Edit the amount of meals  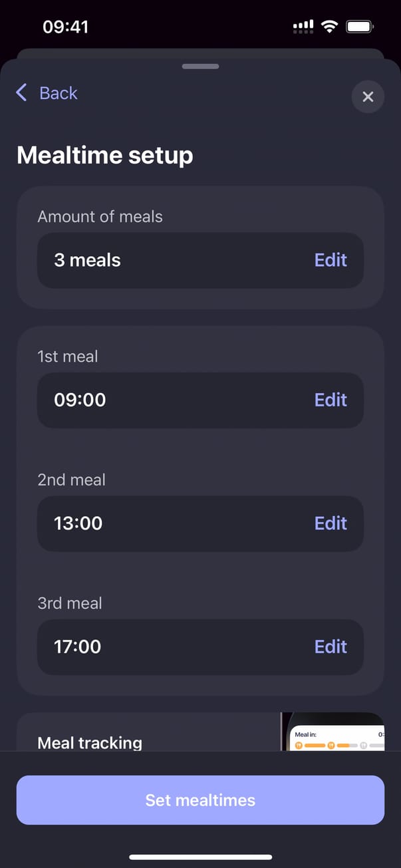coord(331,260)
